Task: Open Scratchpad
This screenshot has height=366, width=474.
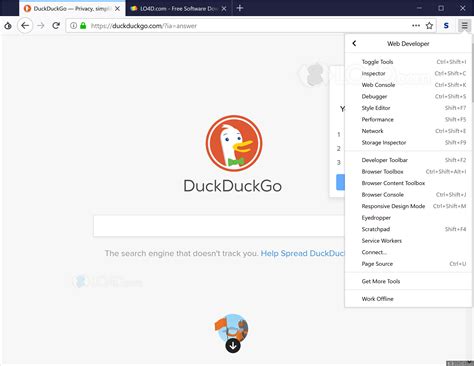Action: click(408, 229)
